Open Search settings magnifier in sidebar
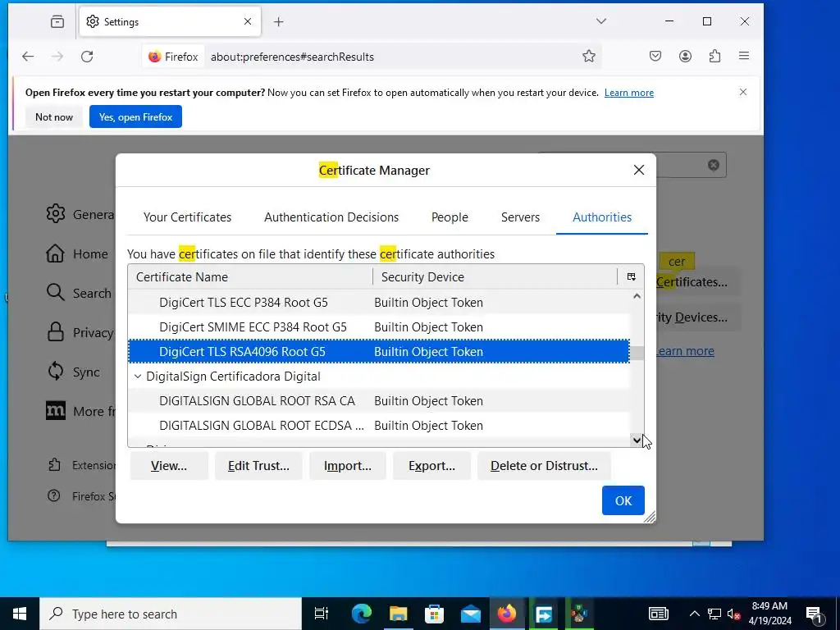The width and height of the screenshot is (840, 630). pyautogui.click(x=55, y=293)
